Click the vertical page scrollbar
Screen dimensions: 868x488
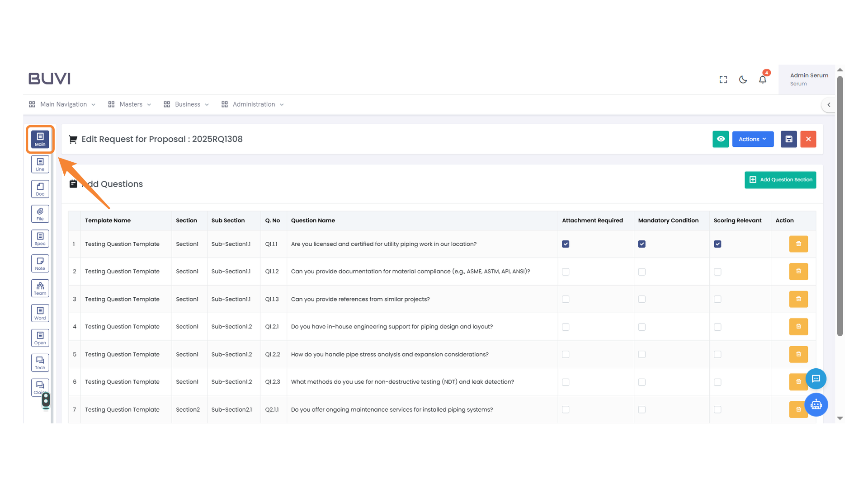coord(840,206)
